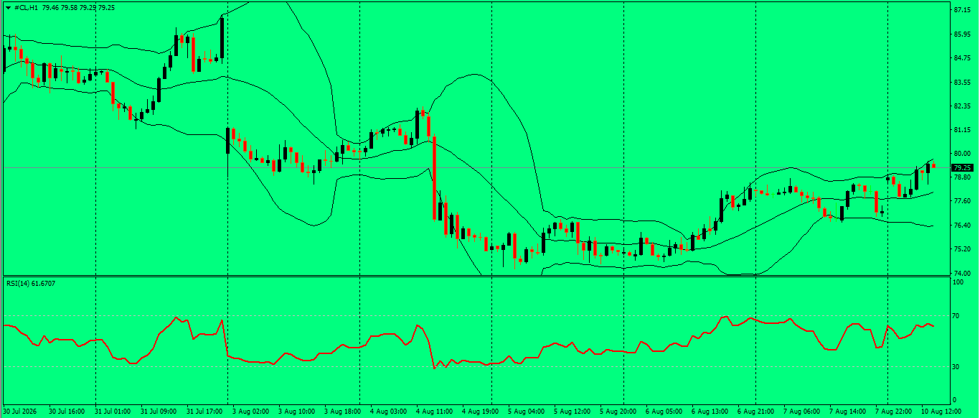Click the 76.40 price axis label
Screen dimensions: 980x418
[962, 226]
